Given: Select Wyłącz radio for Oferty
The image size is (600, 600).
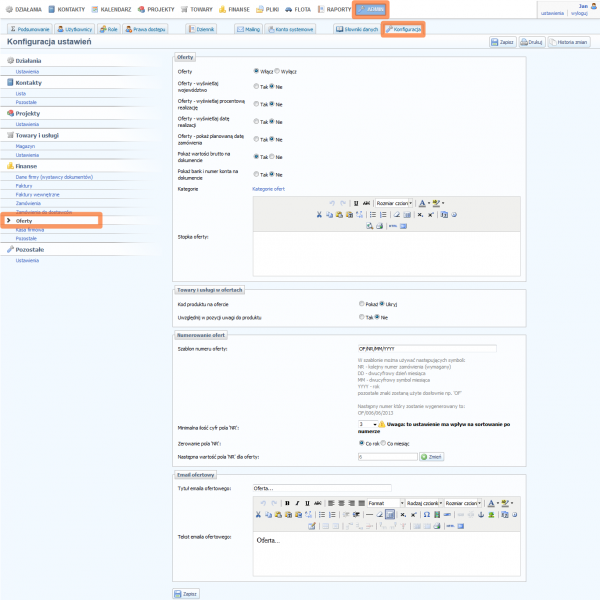Looking at the screenshot, I should pos(276,72).
